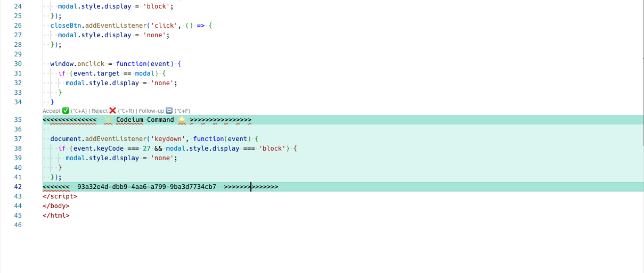
Task: Click the red X Reject icon
Action: 112,111
